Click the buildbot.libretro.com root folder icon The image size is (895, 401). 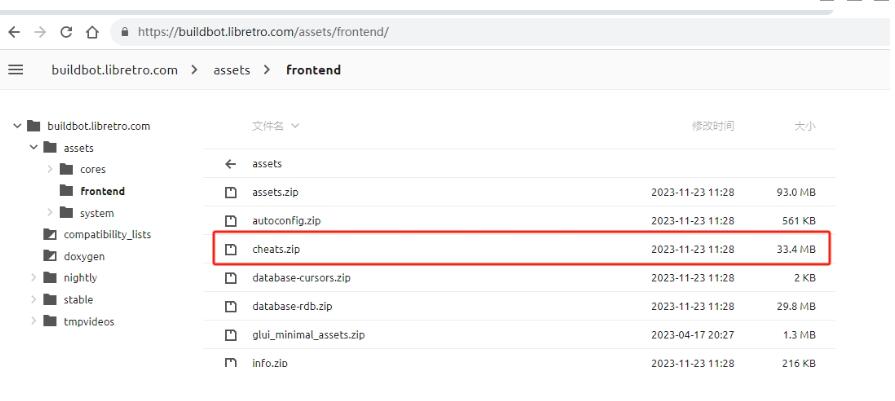34,126
